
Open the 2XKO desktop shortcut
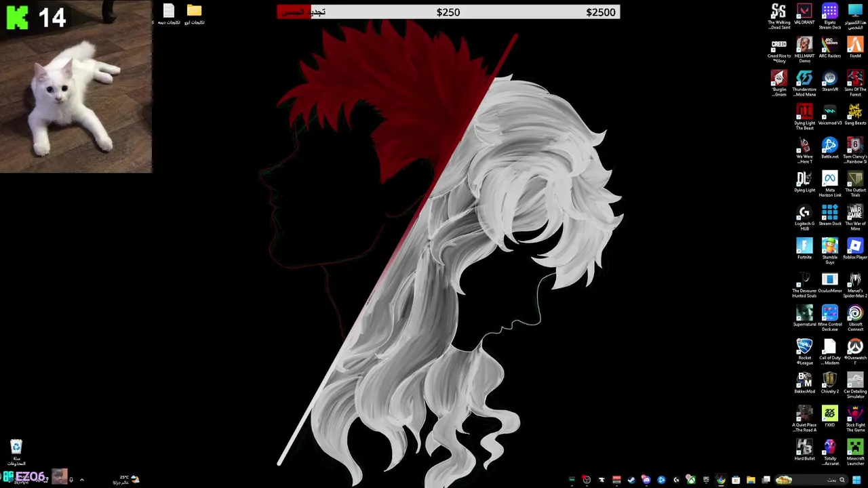(x=830, y=417)
